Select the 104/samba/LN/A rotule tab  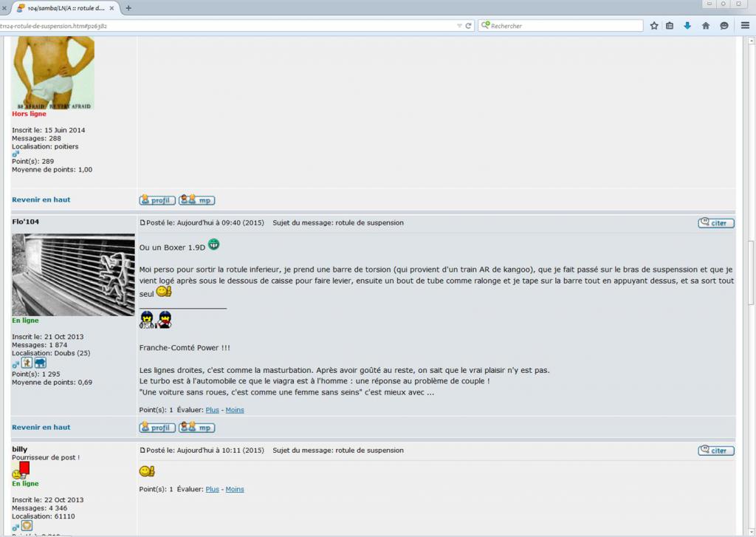pyautogui.click(x=66, y=8)
